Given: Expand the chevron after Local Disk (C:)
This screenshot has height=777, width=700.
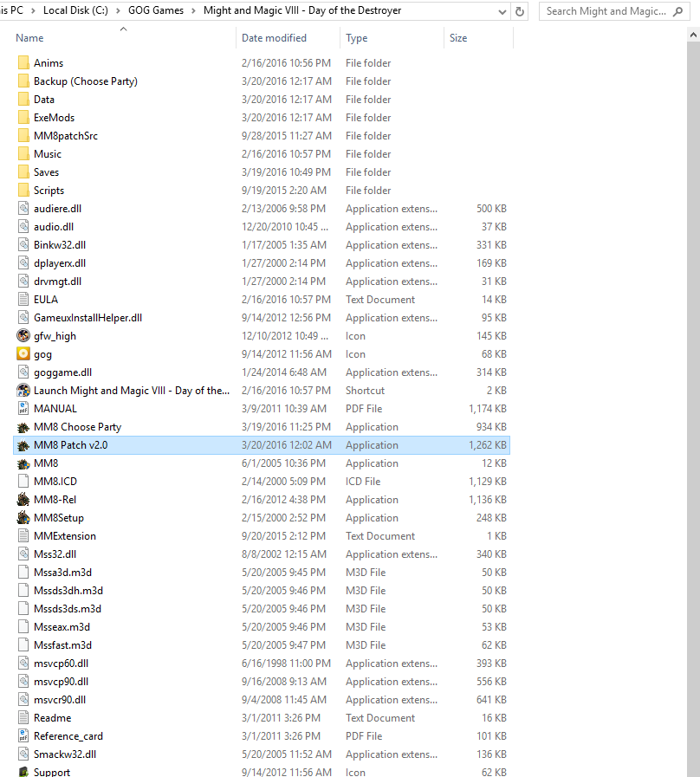Looking at the screenshot, I should click(x=118, y=11).
